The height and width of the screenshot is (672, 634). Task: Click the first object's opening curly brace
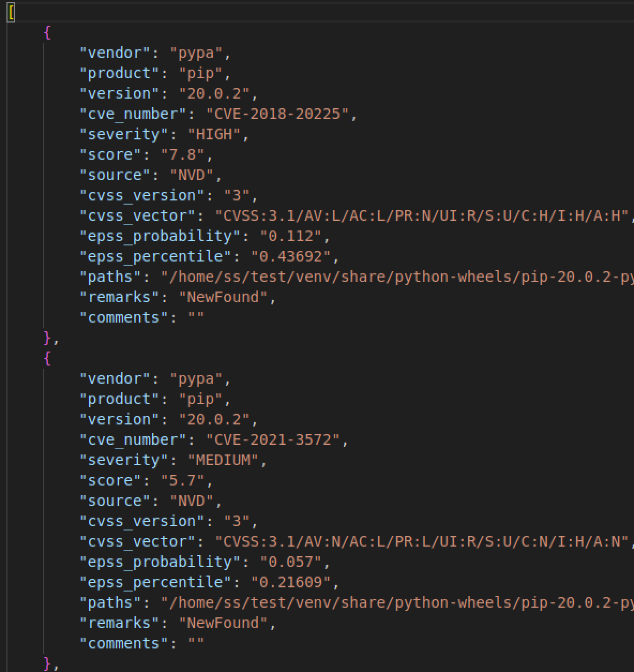click(47, 33)
